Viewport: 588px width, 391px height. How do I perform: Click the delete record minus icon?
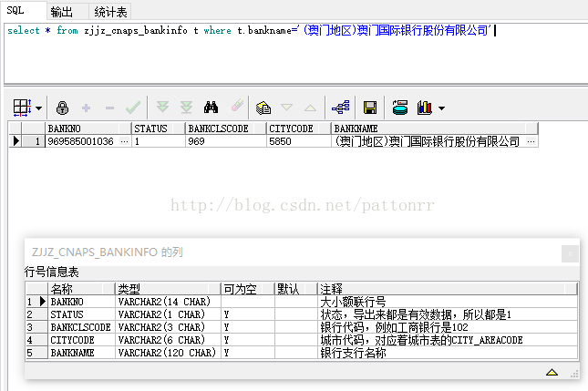pos(109,108)
